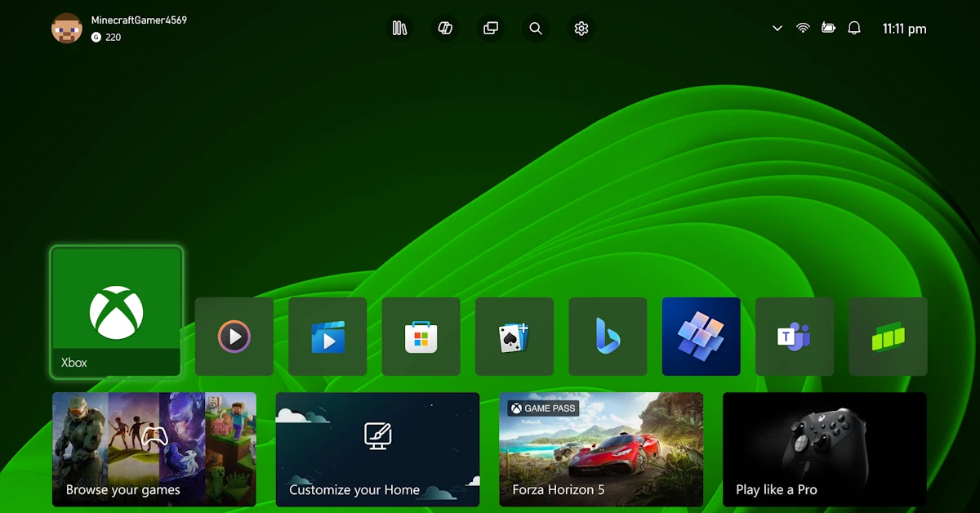980x513 pixels.
Task: Open the Microsoft Teams tile
Action: point(794,337)
